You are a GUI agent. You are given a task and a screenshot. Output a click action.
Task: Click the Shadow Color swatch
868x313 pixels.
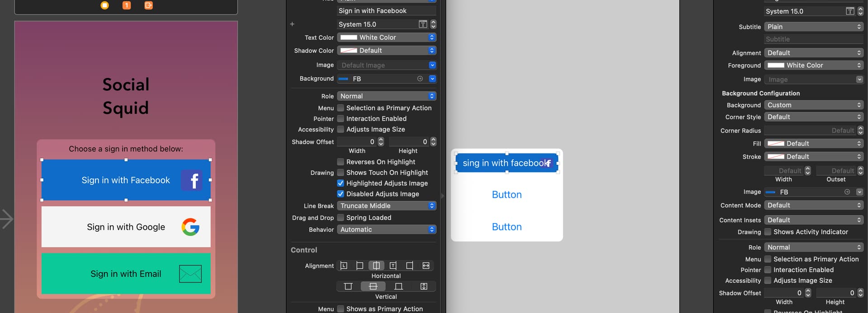(349, 51)
